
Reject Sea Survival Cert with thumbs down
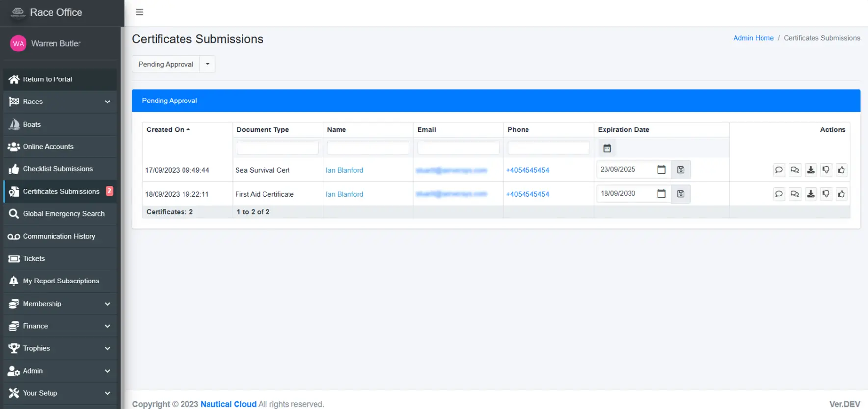(826, 170)
